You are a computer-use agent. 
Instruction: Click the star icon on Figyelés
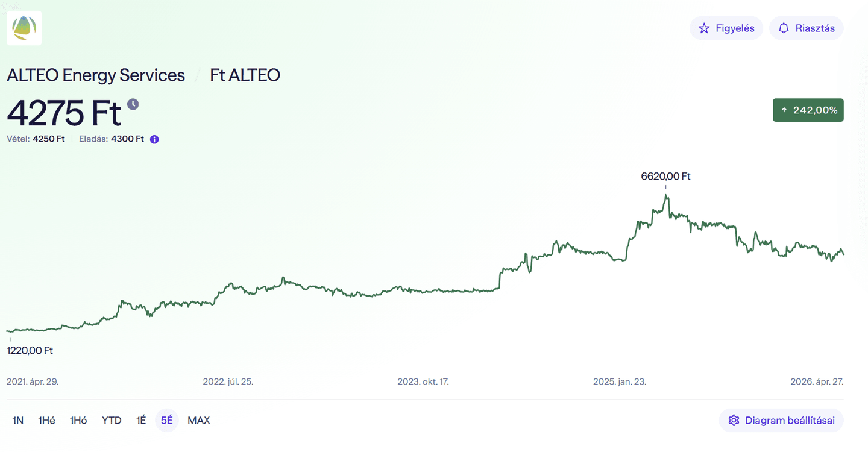coord(703,28)
